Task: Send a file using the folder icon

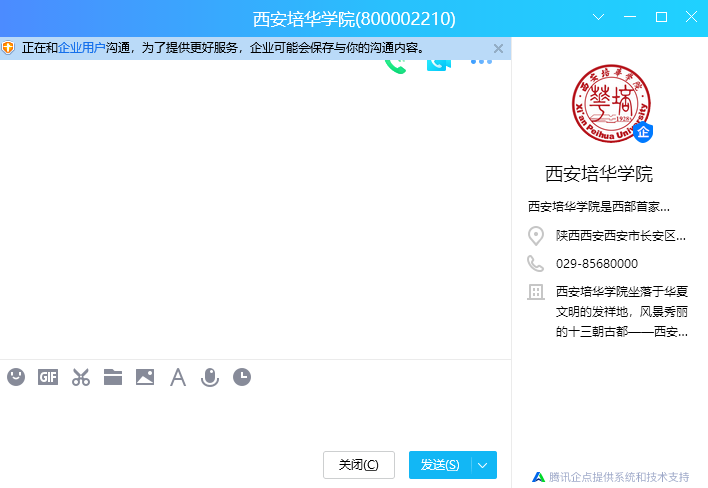Action: click(x=113, y=377)
